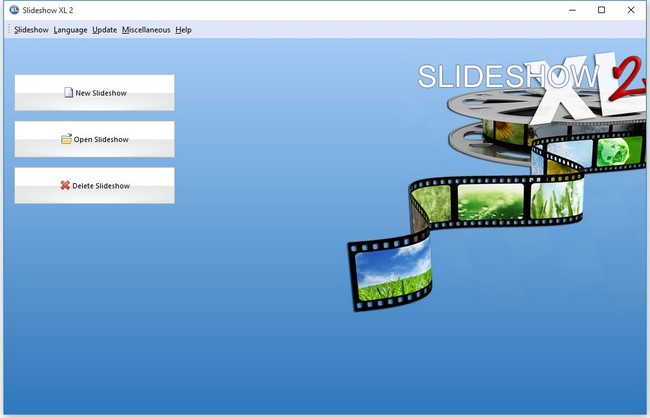Viewport: 650px width, 418px height.
Task: Open the Help menu
Action: (183, 30)
